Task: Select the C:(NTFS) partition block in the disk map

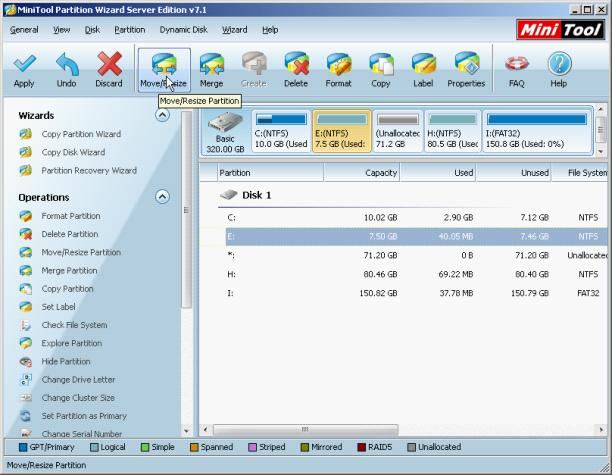Action: (x=281, y=132)
